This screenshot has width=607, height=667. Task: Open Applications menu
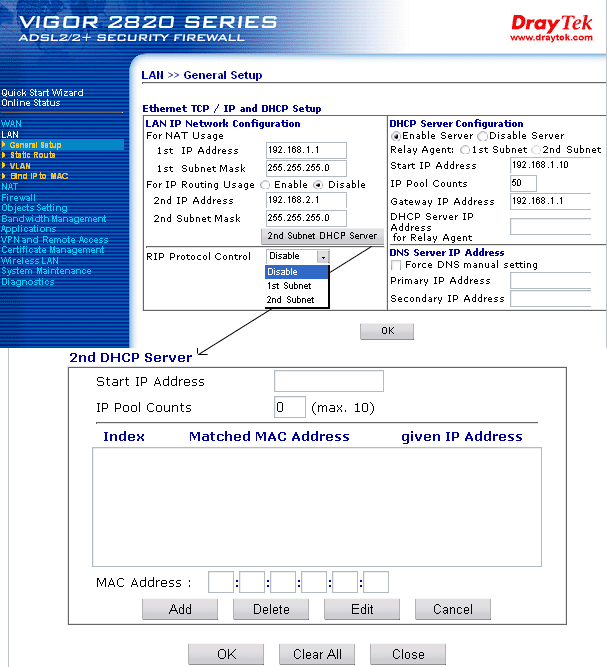point(28,229)
